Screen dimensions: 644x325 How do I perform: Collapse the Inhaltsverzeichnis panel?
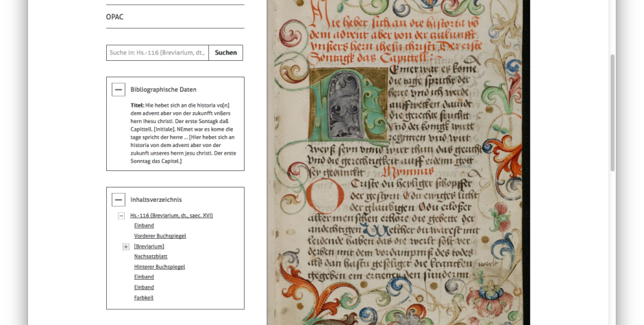coord(119,200)
